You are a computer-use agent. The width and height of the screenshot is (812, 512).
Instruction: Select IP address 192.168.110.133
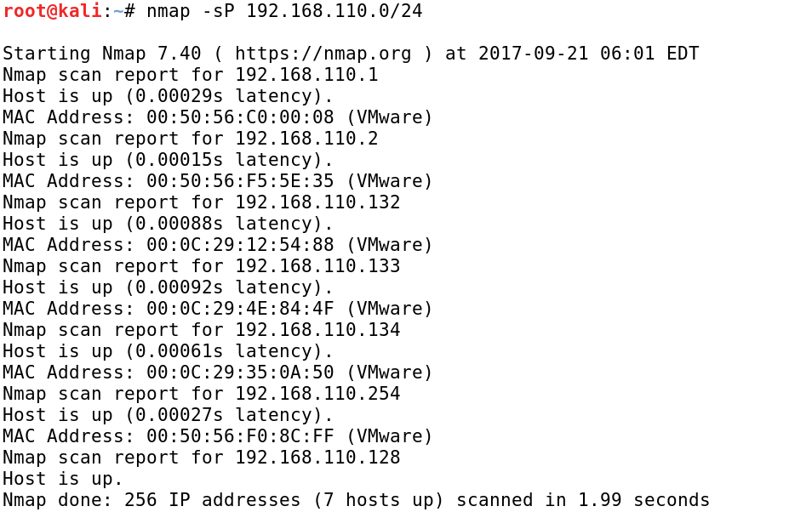[x=317, y=266]
